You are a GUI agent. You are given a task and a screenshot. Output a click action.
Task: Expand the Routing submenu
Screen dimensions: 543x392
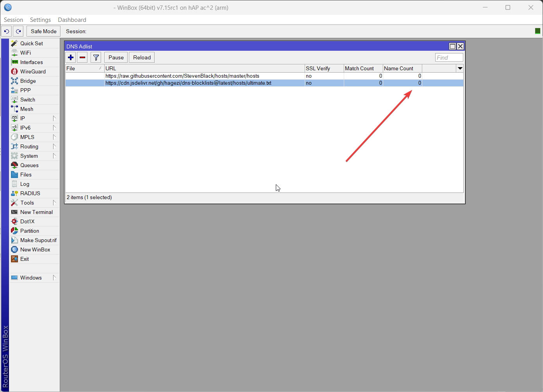[34, 146]
